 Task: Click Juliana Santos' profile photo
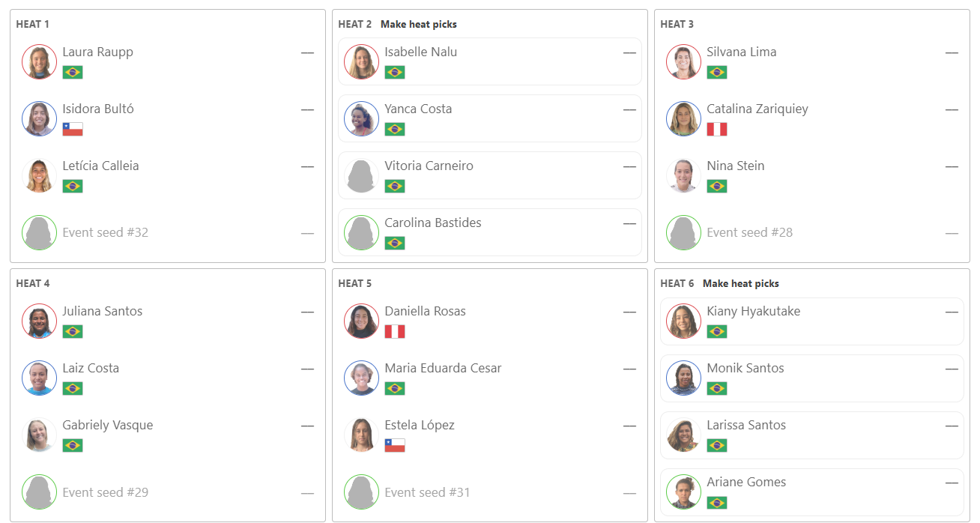click(x=40, y=321)
